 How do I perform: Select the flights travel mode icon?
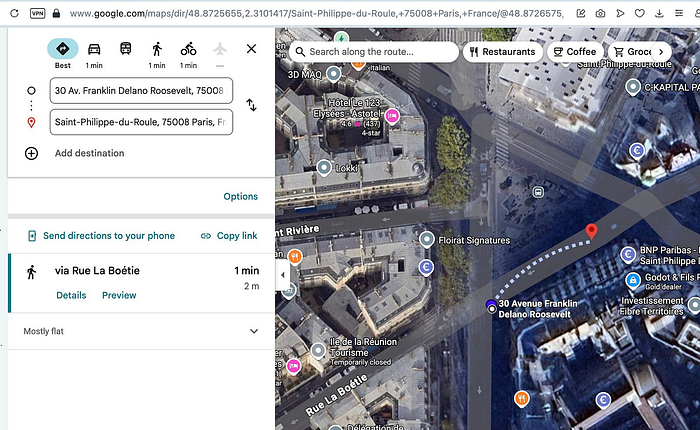tap(220, 49)
